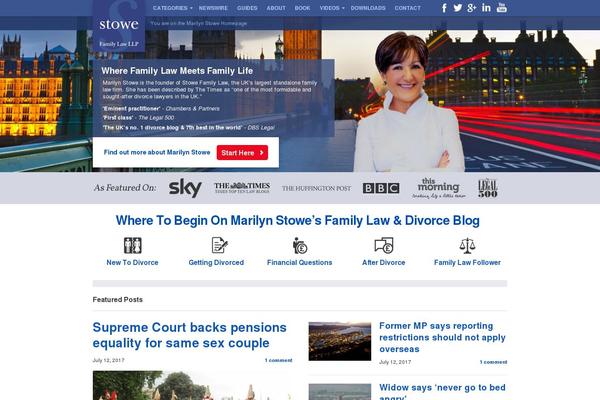Image resolution: width=600 pixels, height=400 pixels.
Task: Open the After Divorce link
Action: point(384,263)
